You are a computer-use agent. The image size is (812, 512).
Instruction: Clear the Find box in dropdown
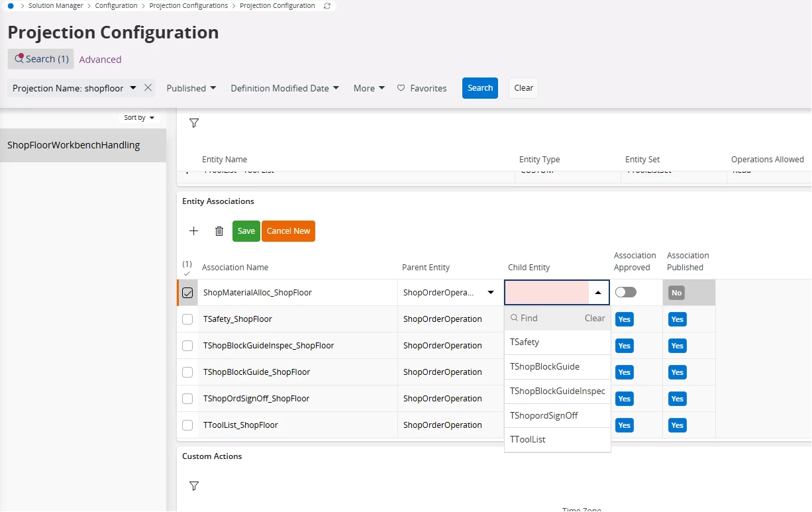click(x=595, y=318)
